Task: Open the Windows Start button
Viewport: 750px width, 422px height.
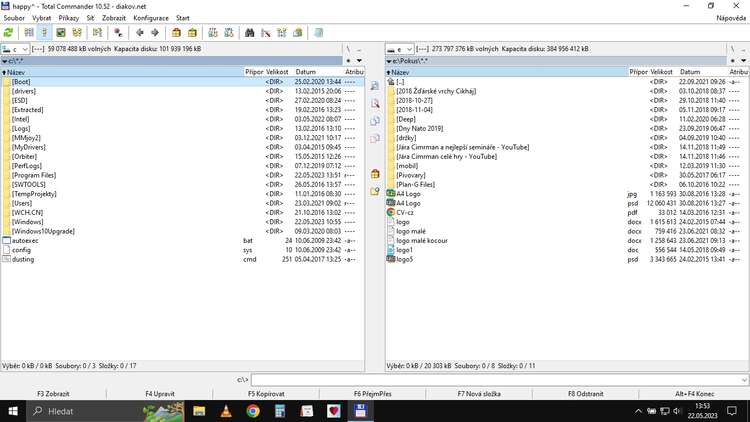Action: click(13, 411)
